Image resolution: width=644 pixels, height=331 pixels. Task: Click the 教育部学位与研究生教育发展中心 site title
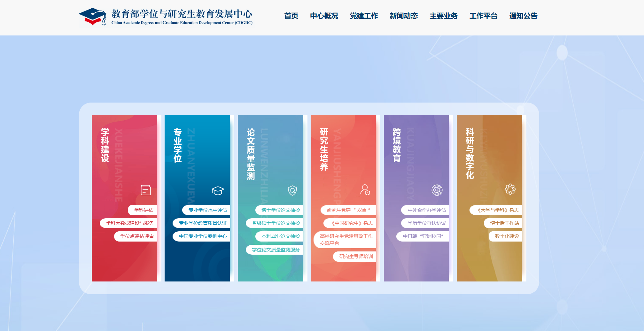182,14
